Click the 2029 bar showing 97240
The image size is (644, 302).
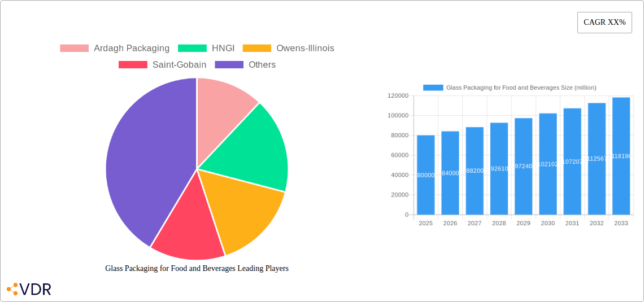click(523, 167)
